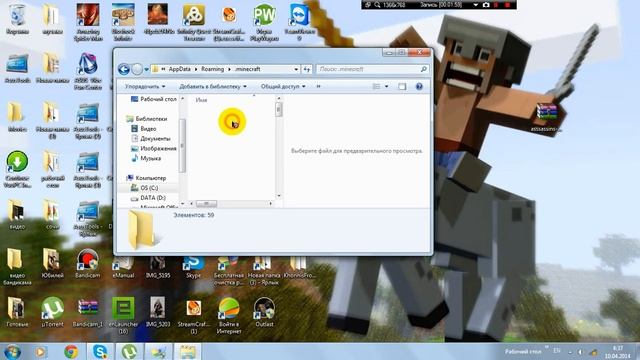This screenshot has height=360, width=640.
Task: Select Библиотеки in navigation pane
Action: 147,119
